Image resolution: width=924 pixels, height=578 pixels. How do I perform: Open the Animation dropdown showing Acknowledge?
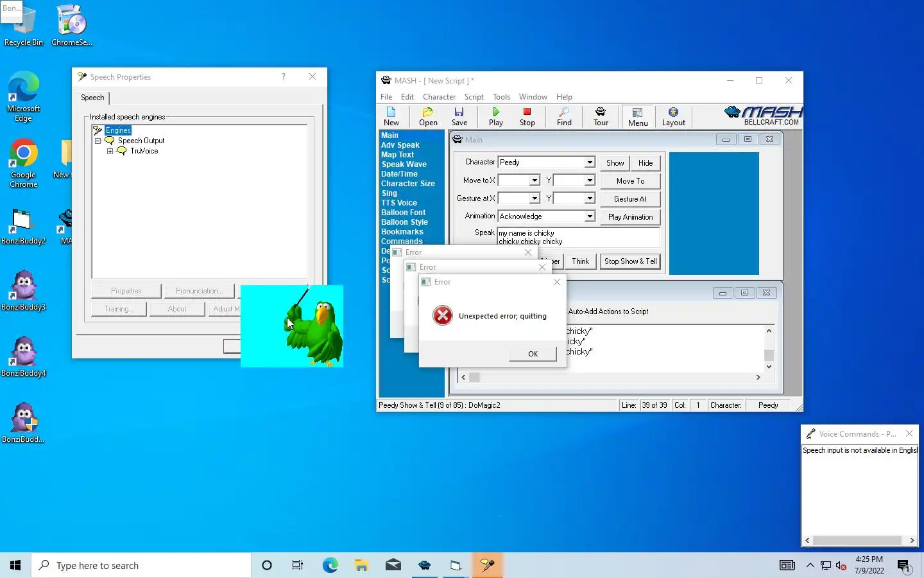click(x=589, y=216)
